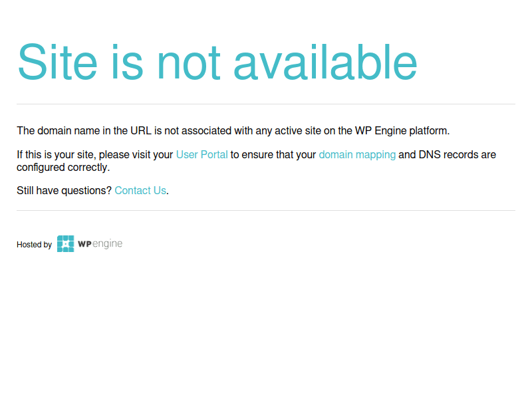Select the "Hosted by" footer label
The height and width of the screenshot is (399, 532).
click(34, 245)
